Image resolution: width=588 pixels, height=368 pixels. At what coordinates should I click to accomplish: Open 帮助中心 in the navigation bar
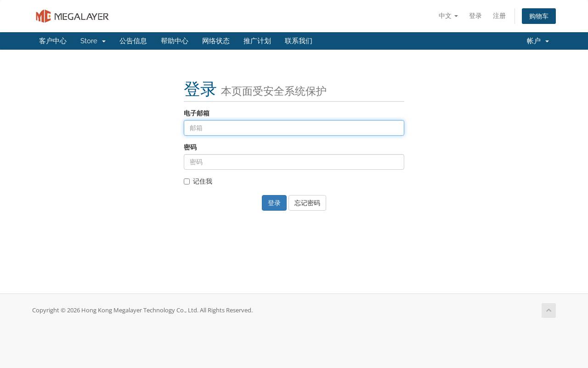coord(175,41)
